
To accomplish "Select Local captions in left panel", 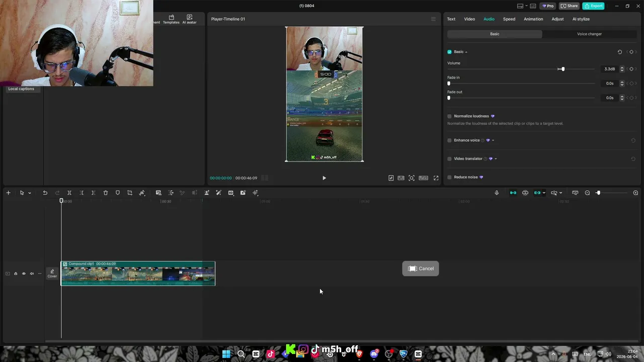I will tap(21, 89).
